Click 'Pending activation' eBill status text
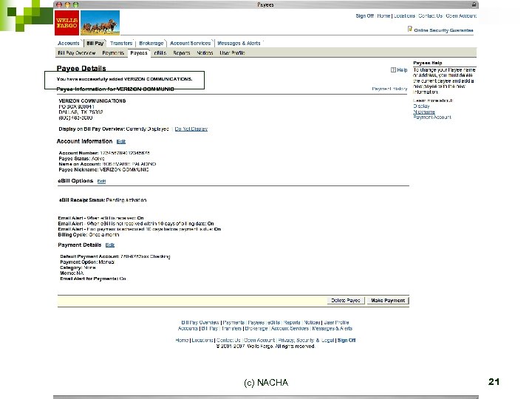Viewport: 532px width, 399px height. pos(126,200)
